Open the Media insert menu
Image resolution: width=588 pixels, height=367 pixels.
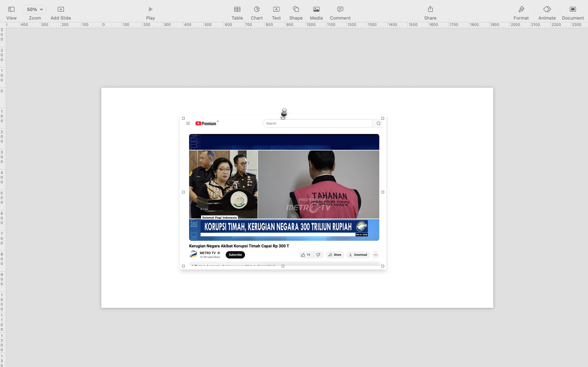click(x=316, y=9)
